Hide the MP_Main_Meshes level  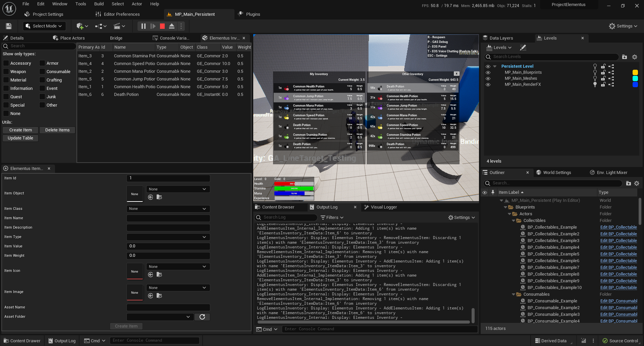click(x=488, y=78)
